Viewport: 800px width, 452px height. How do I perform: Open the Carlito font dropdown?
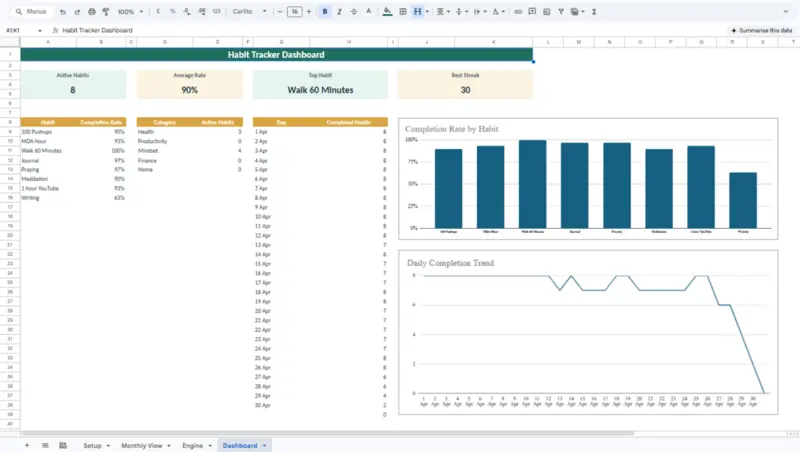tap(249, 12)
